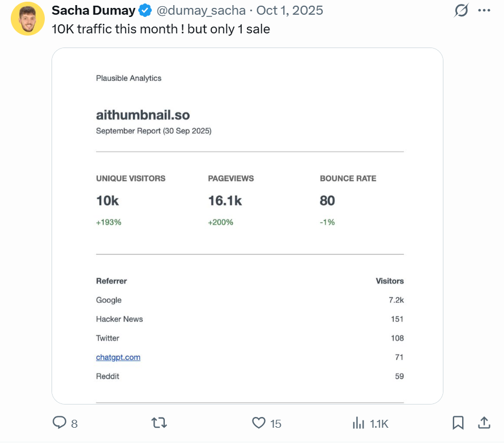Open the more options ellipsis menu

pos(484,10)
